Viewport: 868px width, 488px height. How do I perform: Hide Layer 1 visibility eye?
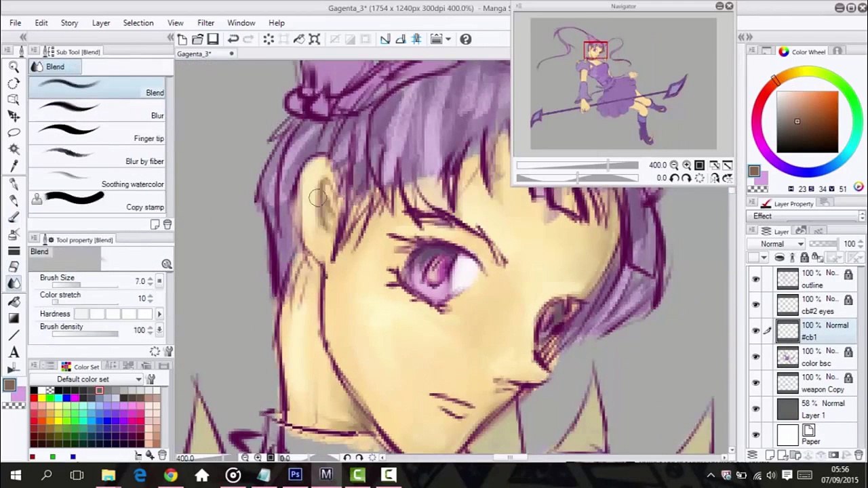pos(755,409)
